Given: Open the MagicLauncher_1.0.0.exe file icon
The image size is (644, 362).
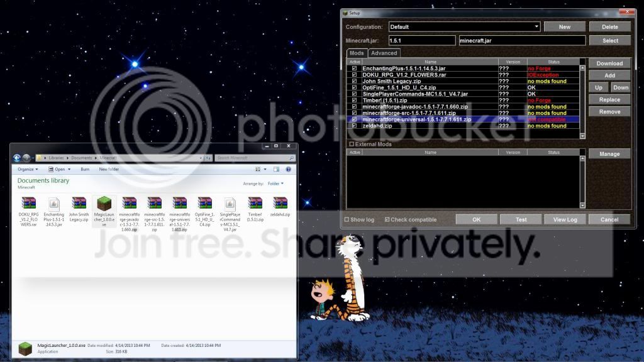Looking at the screenshot, I should click(104, 204).
